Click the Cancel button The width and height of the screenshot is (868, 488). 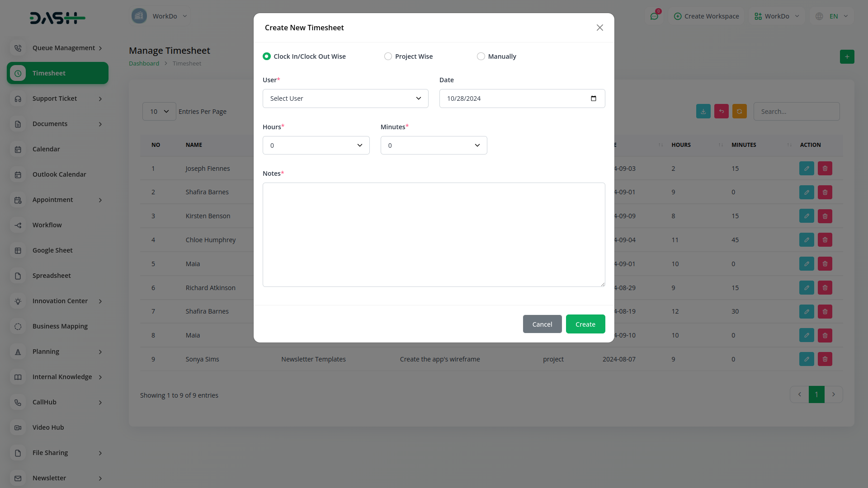(542, 324)
